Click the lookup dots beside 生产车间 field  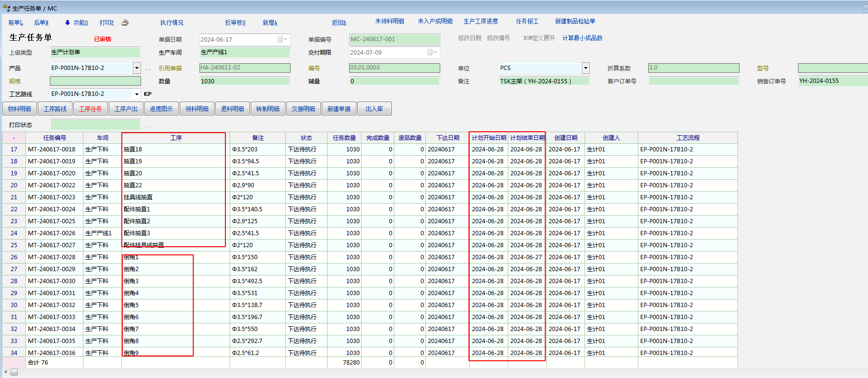click(297, 53)
